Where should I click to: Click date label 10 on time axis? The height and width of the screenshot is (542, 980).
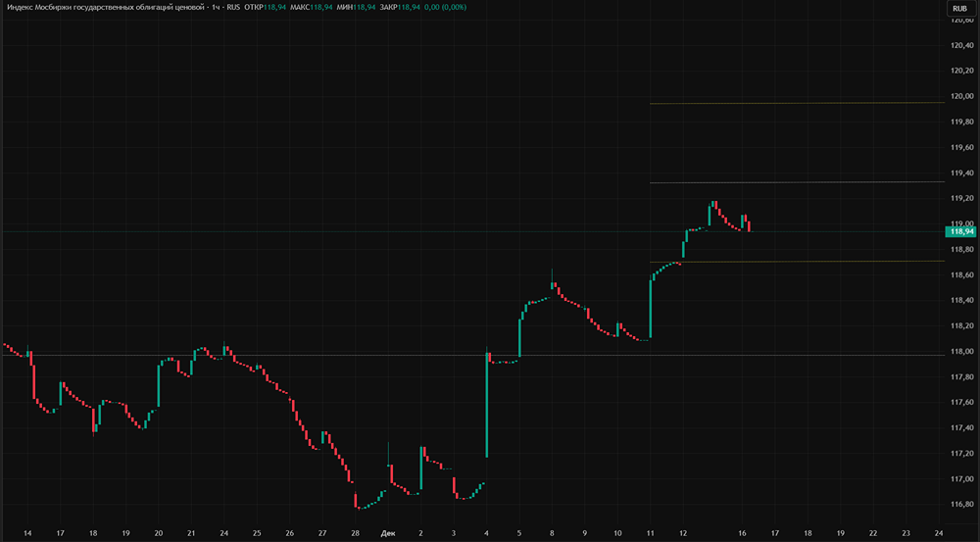coord(617,533)
